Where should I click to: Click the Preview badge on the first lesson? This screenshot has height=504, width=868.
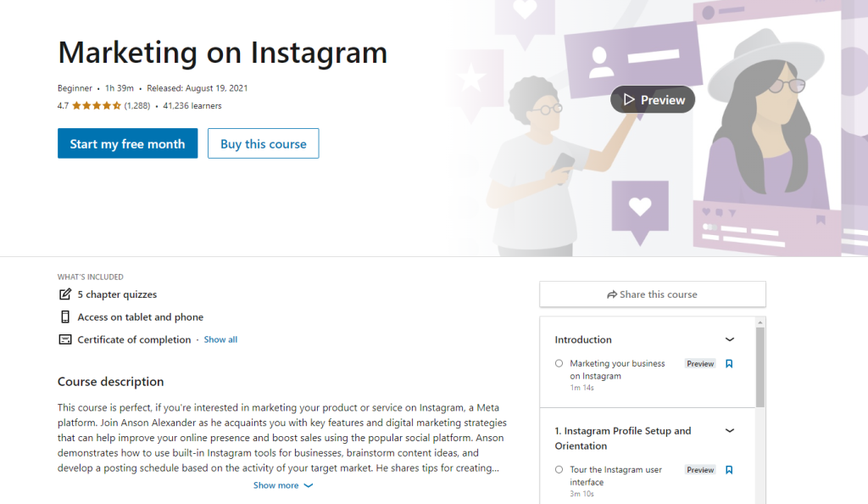699,363
